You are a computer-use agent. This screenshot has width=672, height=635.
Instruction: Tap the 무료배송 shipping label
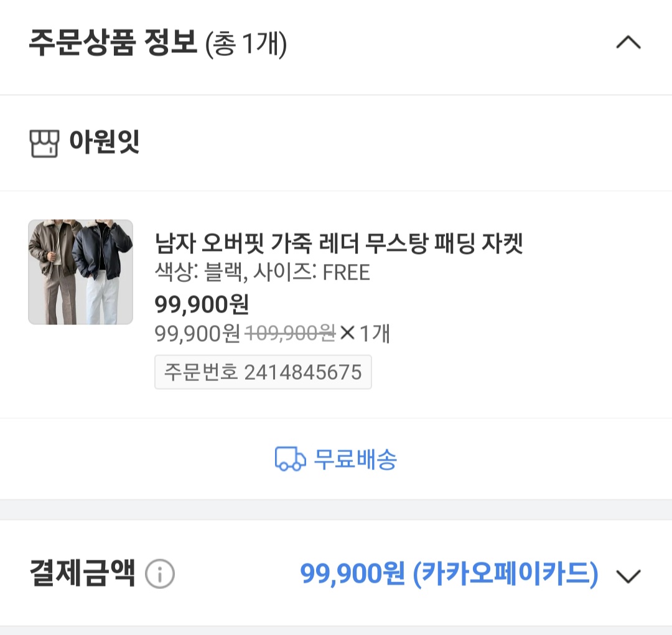pos(355,459)
